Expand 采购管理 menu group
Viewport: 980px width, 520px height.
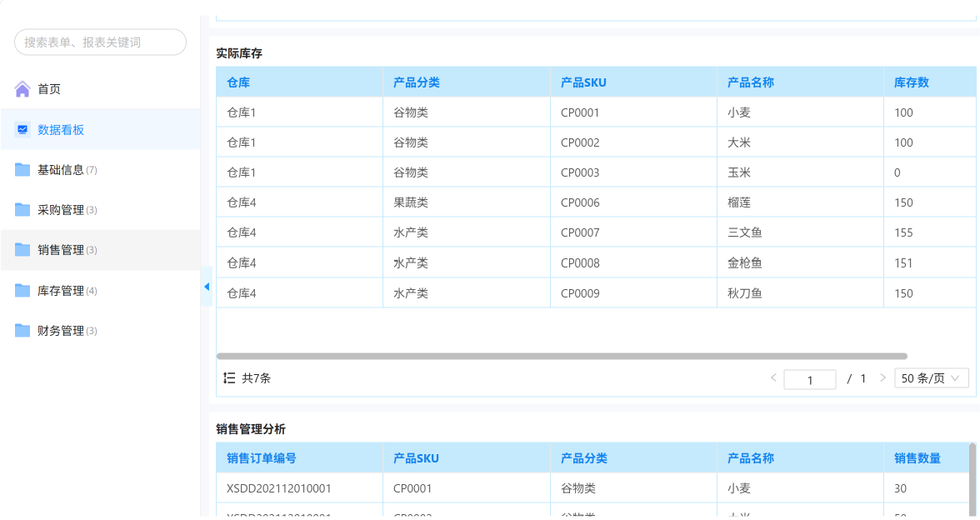[x=100, y=209]
